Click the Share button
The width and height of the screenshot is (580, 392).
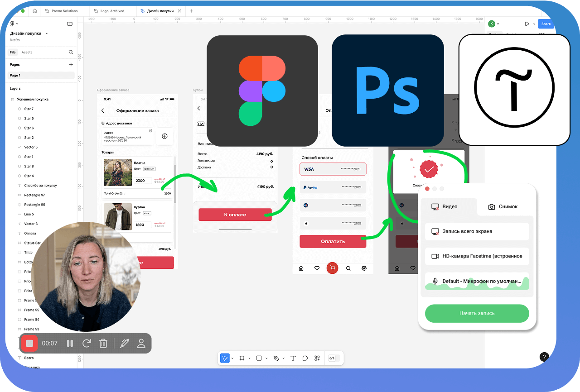tap(546, 24)
